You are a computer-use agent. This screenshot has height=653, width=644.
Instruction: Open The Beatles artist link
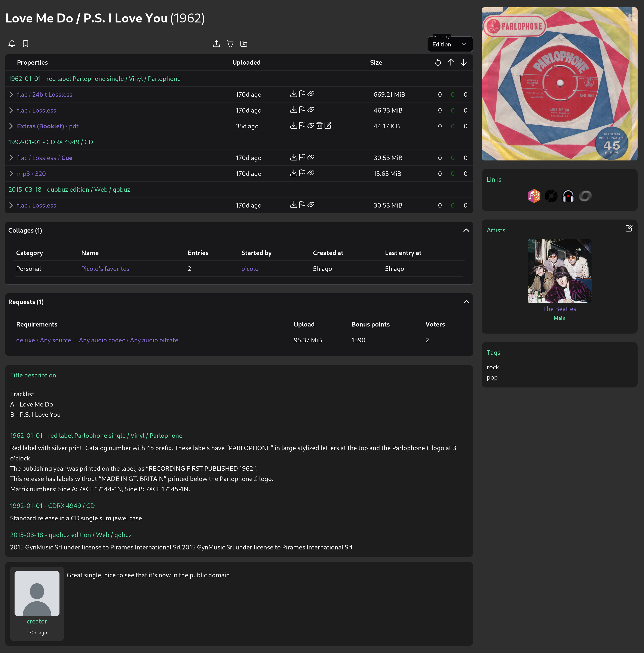559,309
